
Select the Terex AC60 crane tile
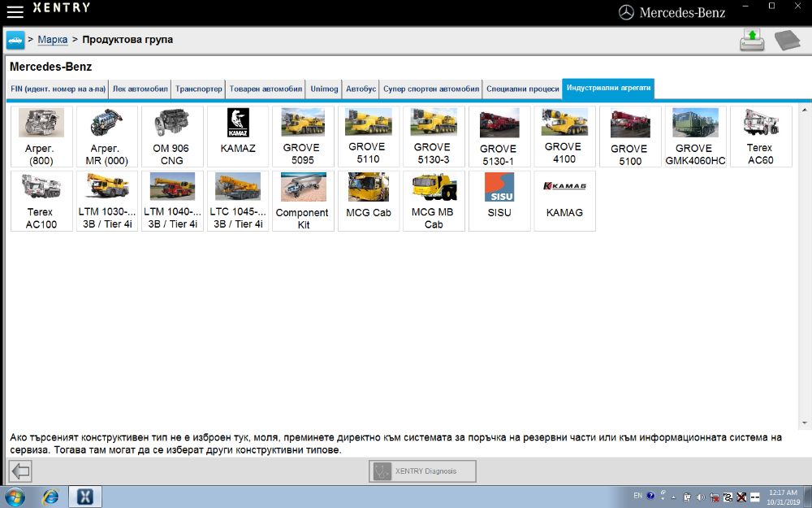[x=761, y=137]
